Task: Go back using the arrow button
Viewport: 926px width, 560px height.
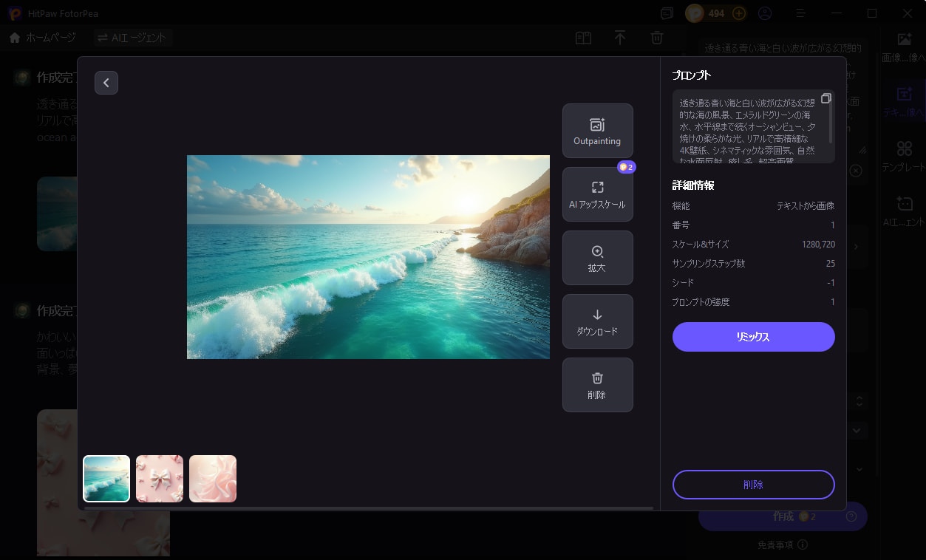Action: 106,83
